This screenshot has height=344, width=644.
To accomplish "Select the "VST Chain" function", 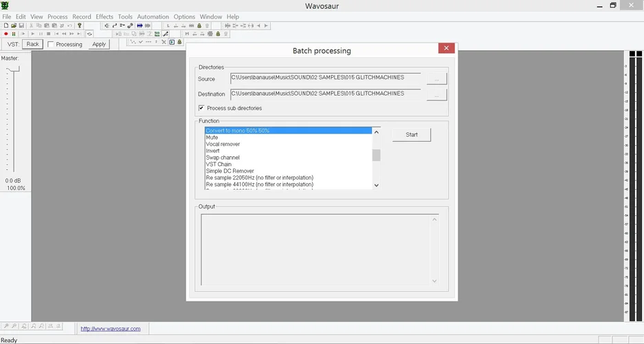I will tap(288, 164).
